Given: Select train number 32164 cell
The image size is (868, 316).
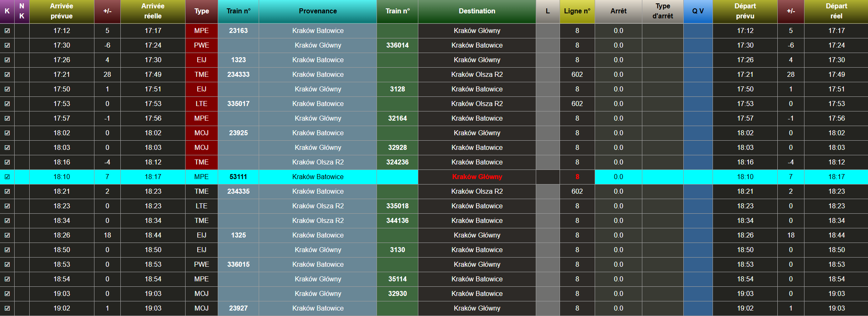Looking at the screenshot, I should pos(397,118).
